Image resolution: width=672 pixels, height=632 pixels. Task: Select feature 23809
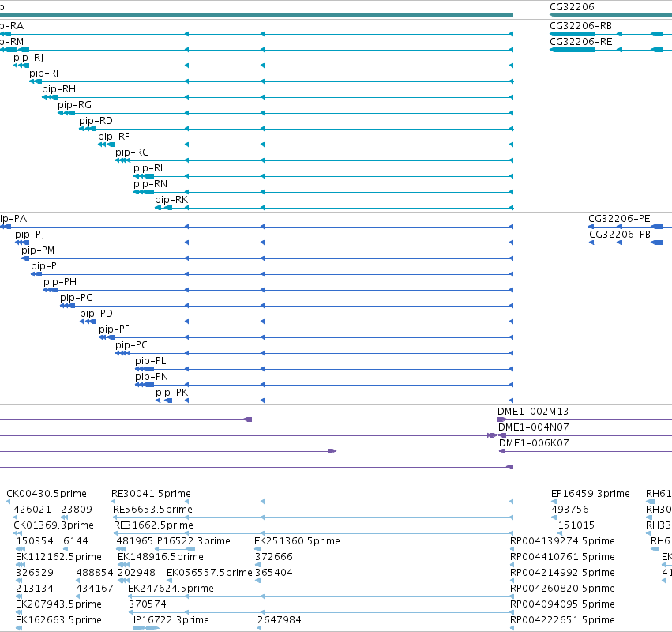[77, 510]
